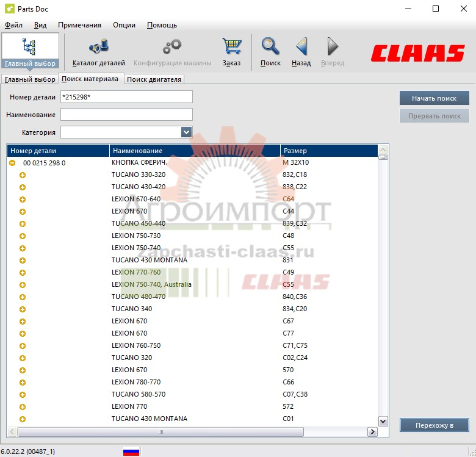Screen dimensions: 476x457
Task: Click the Прервать поиск button
Action: coord(434,116)
